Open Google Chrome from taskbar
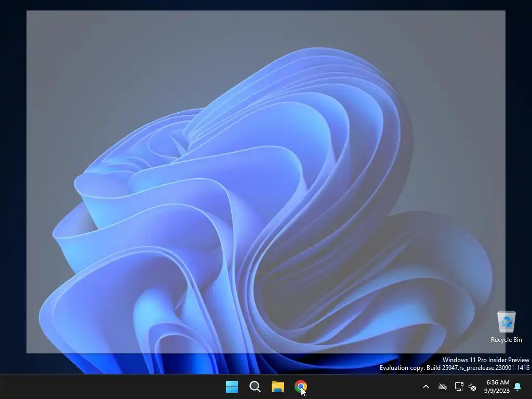Viewport: 532px width, 399px height. [301, 387]
